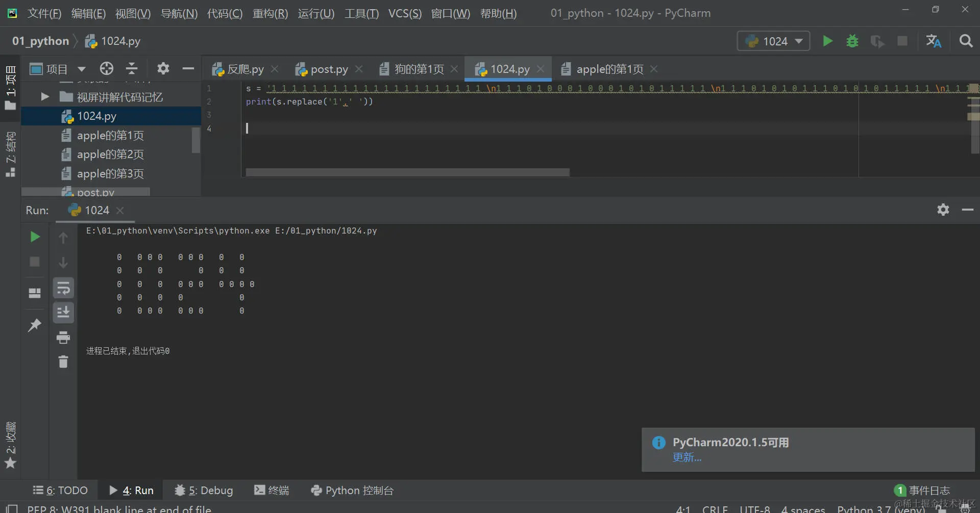The height and width of the screenshot is (513, 980).
Task: Locate opened file with the crosshair icon
Action: pyautogui.click(x=107, y=68)
